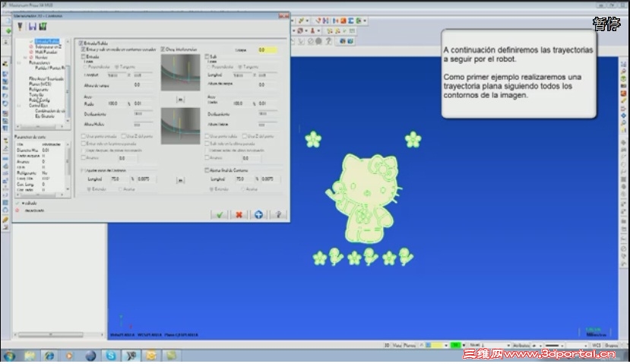
Task: Click the gray sphere icon in main toolbar
Action: (x=318, y=41)
